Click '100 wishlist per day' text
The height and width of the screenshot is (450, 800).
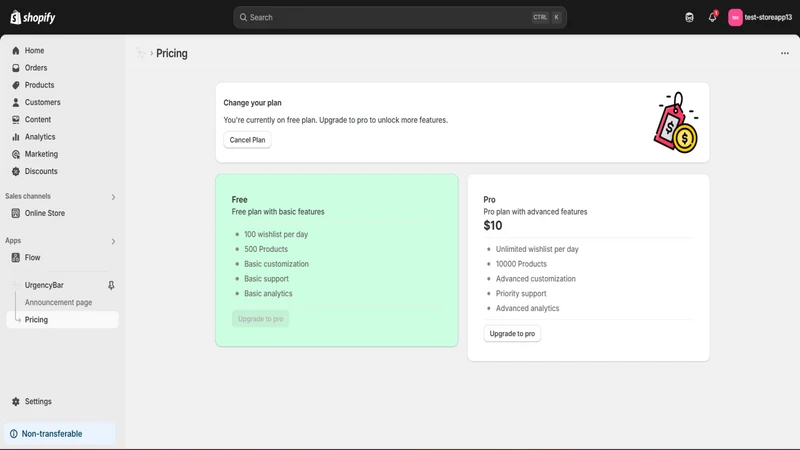point(276,234)
